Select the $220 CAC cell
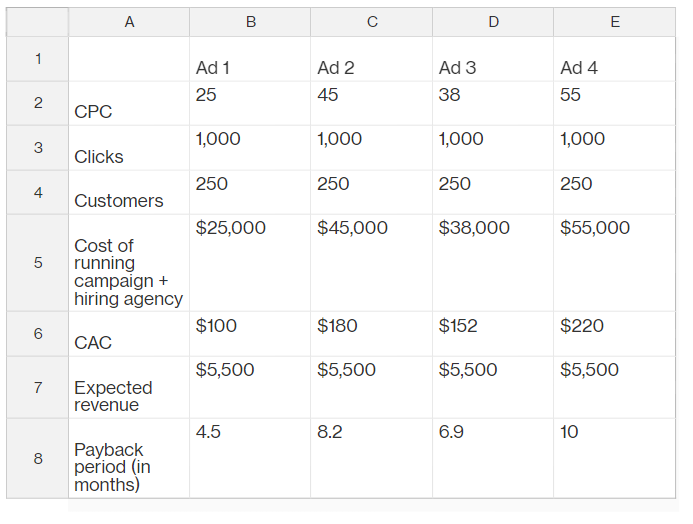Viewport: 693px width, 524px height. (x=615, y=334)
